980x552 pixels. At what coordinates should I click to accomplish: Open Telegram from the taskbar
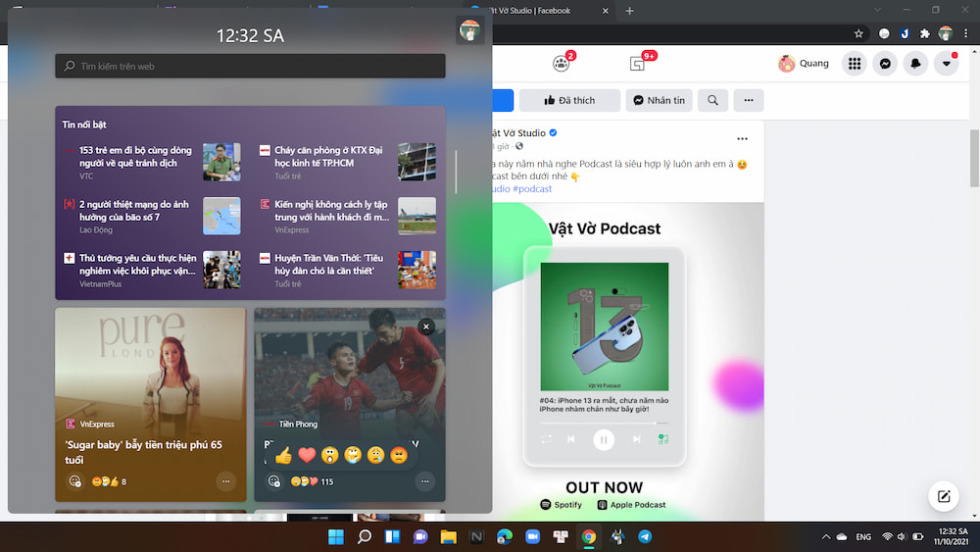(x=645, y=536)
